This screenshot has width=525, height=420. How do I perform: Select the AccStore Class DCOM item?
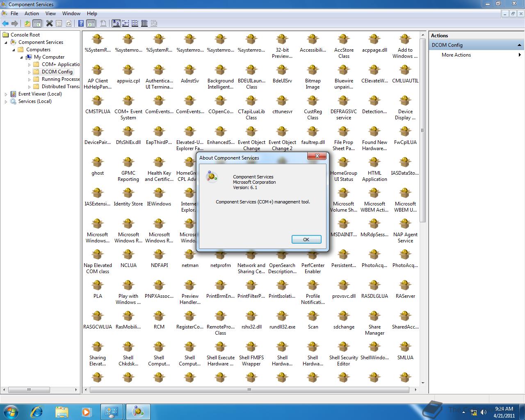click(344, 46)
